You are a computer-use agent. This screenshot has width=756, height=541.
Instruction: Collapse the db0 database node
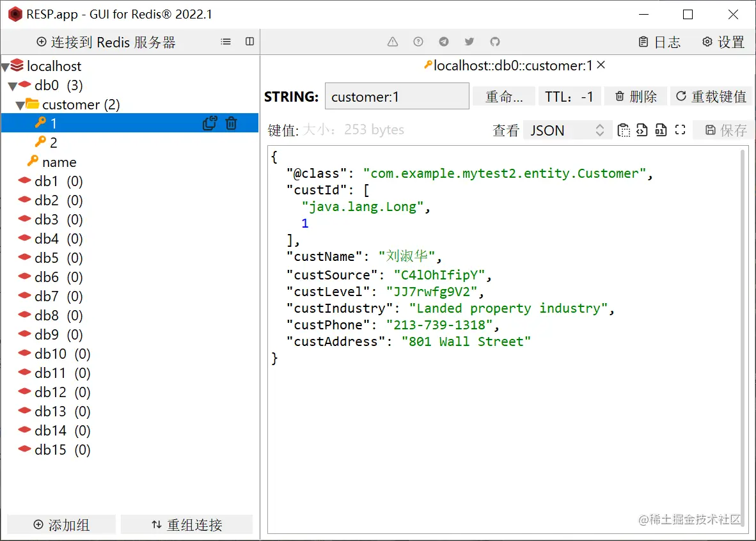pos(13,86)
